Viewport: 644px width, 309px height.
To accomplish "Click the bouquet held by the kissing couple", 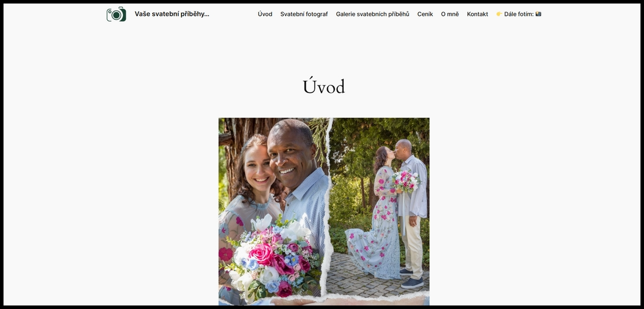I will click(x=406, y=181).
